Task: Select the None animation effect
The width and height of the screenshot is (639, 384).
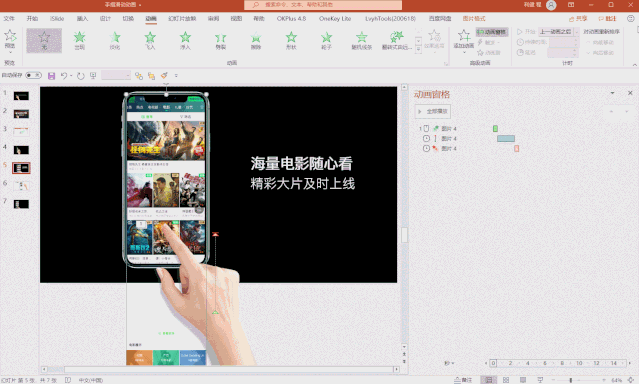Action: click(x=44, y=40)
